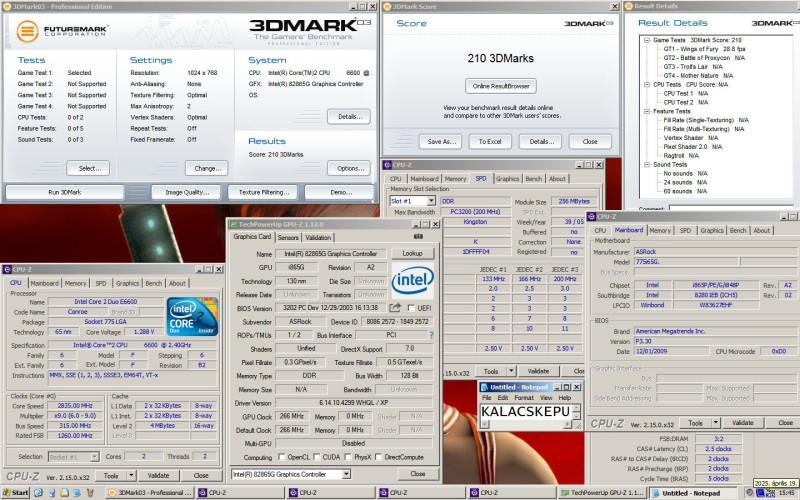Viewport: 800px width, 500px height.
Task: Toggle the OpenCL computing checkbox
Action: pos(281,457)
